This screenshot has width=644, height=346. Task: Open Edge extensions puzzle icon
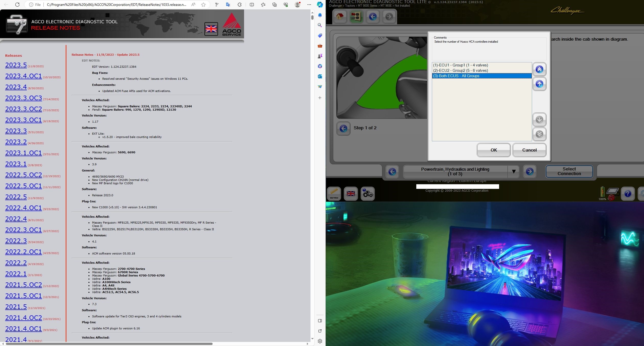tap(239, 5)
